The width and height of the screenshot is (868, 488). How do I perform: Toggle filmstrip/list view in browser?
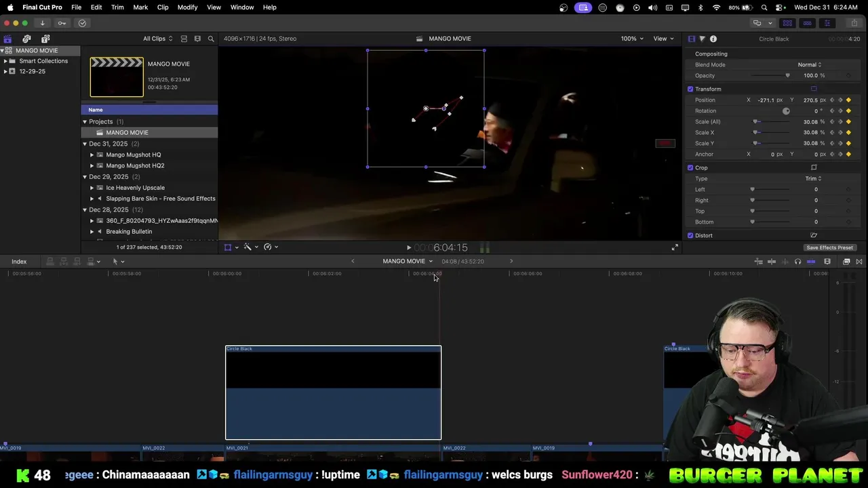point(184,39)
